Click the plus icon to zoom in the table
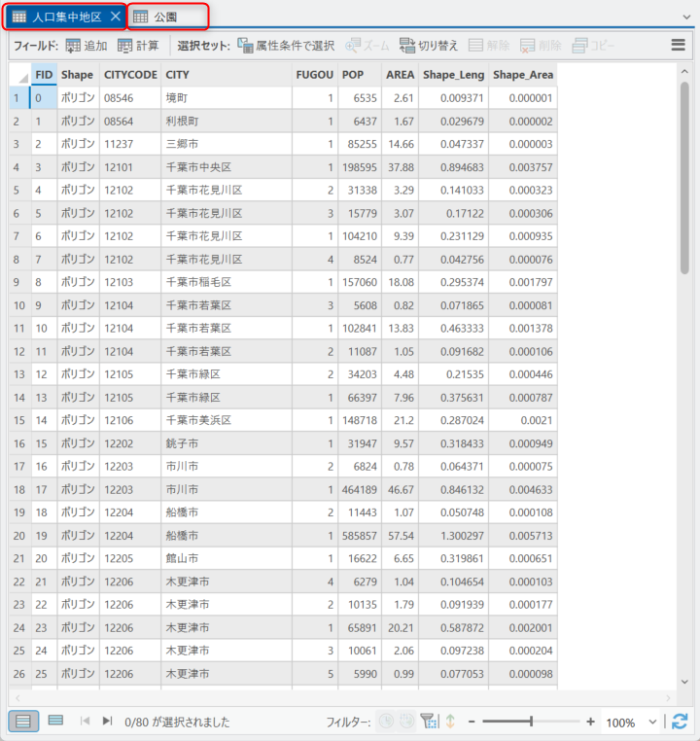This screenshot has height=741, width=700. [x=590, y=722]
